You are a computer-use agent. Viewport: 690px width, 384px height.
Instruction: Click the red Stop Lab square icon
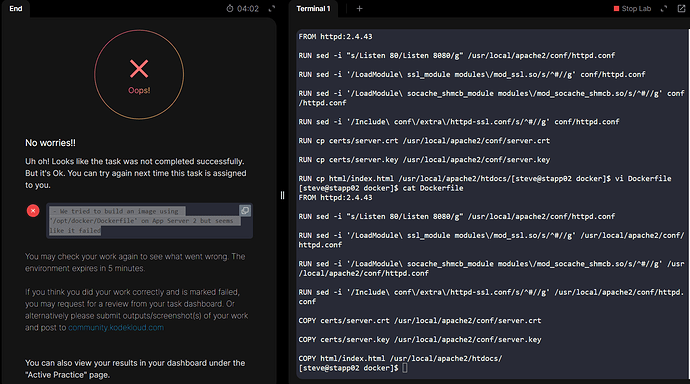pos(617,8)
